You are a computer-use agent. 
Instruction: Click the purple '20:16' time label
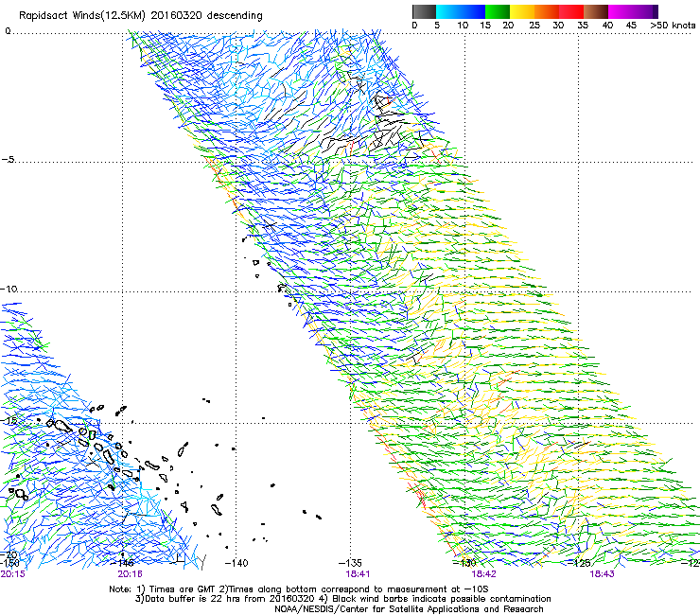(130, 574)
